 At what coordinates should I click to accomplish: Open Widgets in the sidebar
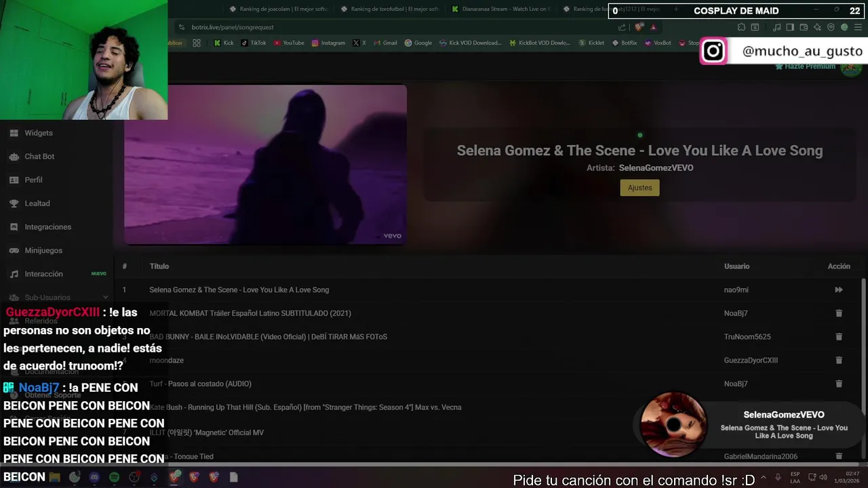tap(39, 133)
